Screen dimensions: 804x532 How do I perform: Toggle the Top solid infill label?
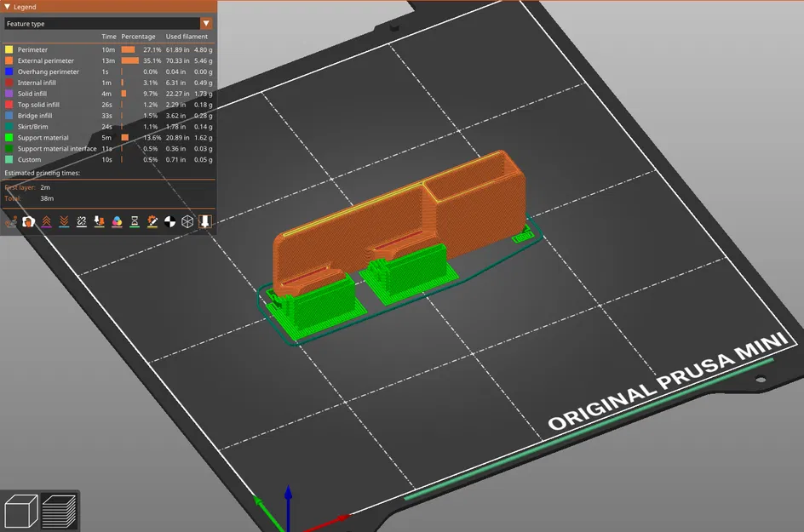pyautogui.click(x=38, y=105)
